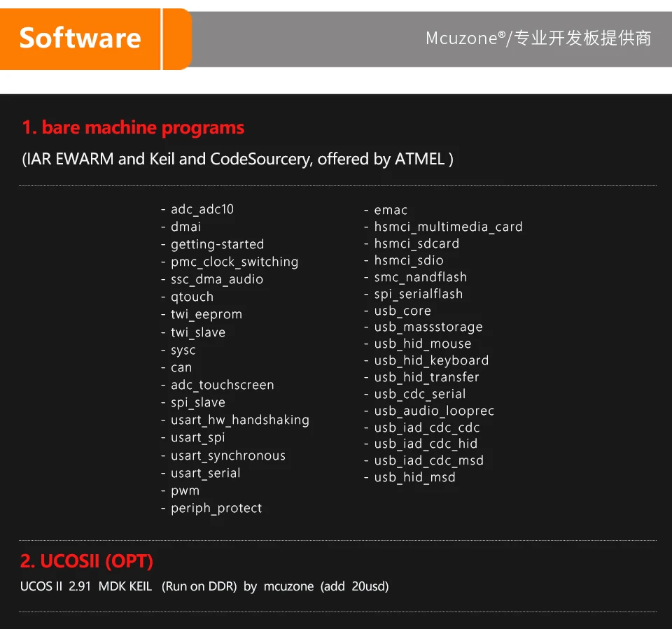The image size is (672, 629).
Task: Click the ssc_dma_audio entry
Action: 217,279
